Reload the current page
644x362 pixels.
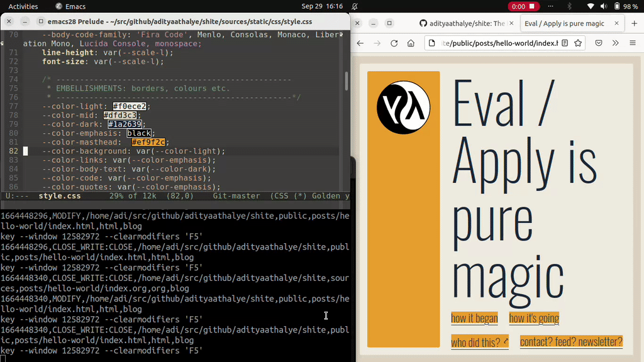tap(394, 43)
